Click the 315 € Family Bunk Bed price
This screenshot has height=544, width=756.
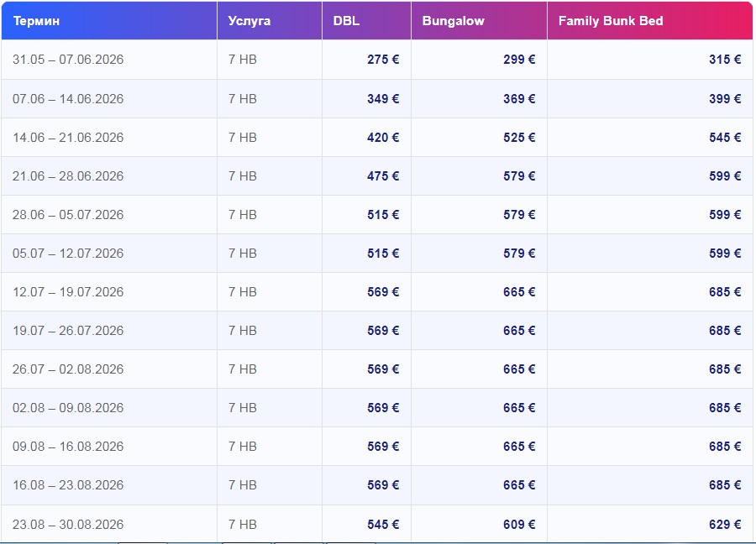click(x=725, y=60)
